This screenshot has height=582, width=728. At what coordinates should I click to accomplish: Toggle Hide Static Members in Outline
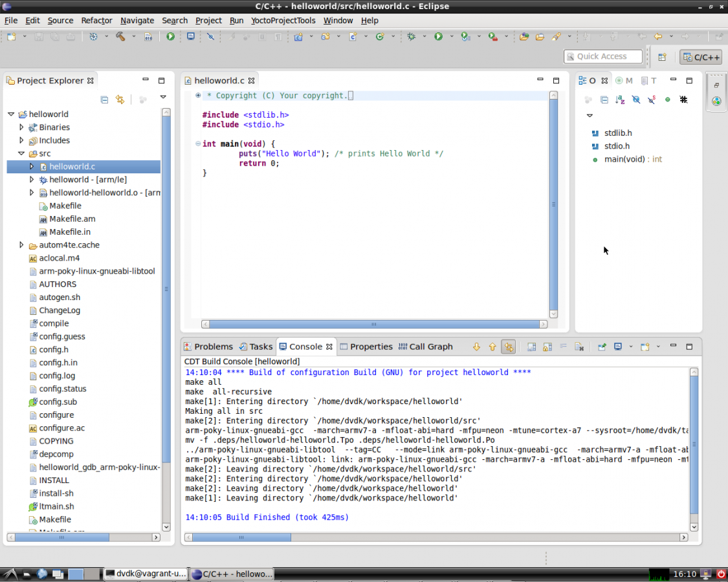point(652,100)
